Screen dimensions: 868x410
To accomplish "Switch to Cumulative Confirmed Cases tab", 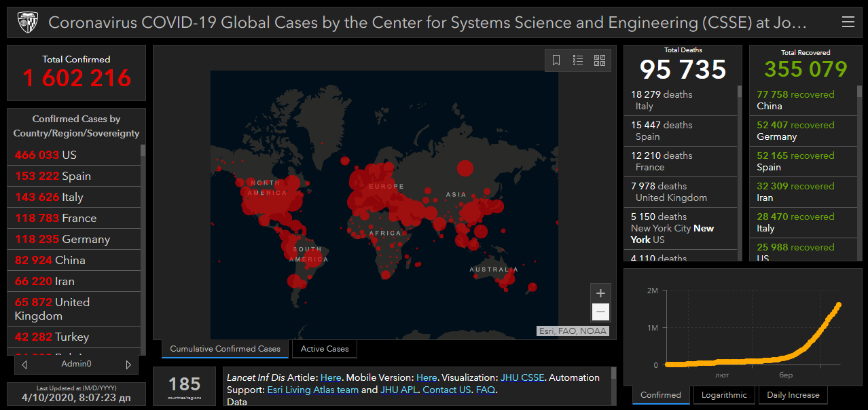I will 225,349.
